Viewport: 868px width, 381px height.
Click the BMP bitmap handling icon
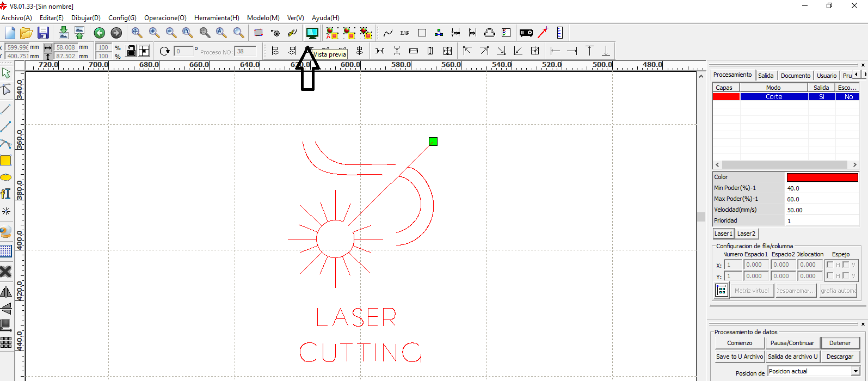[405, 33]
